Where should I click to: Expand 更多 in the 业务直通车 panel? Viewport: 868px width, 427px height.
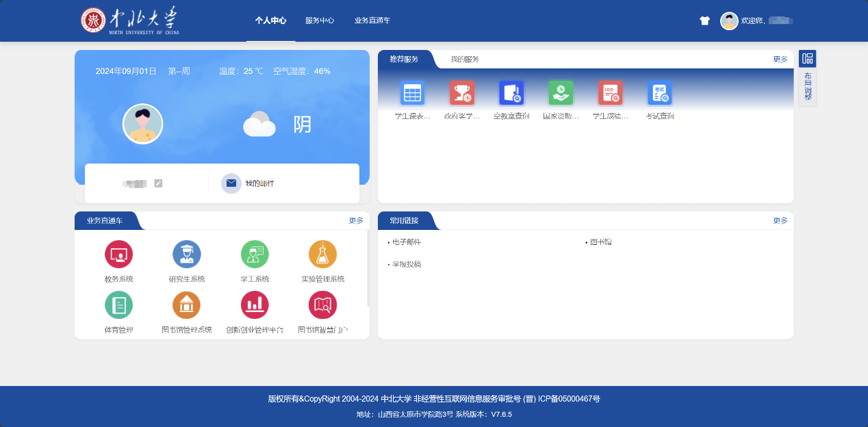(x=356, y=221)
